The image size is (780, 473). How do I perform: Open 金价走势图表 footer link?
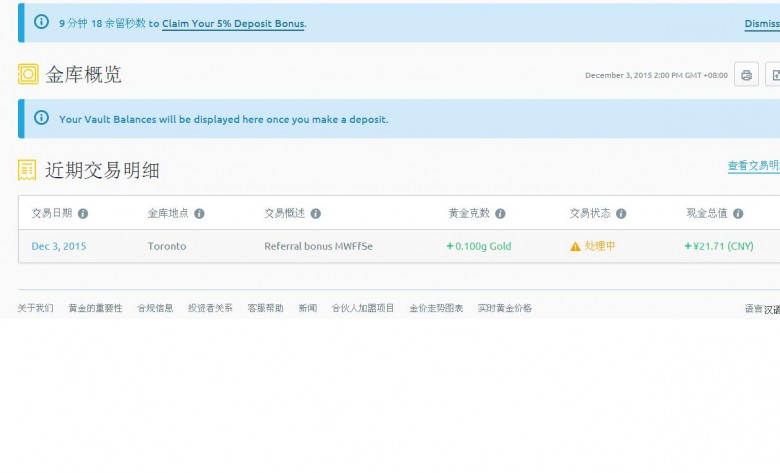click(436, 308)
